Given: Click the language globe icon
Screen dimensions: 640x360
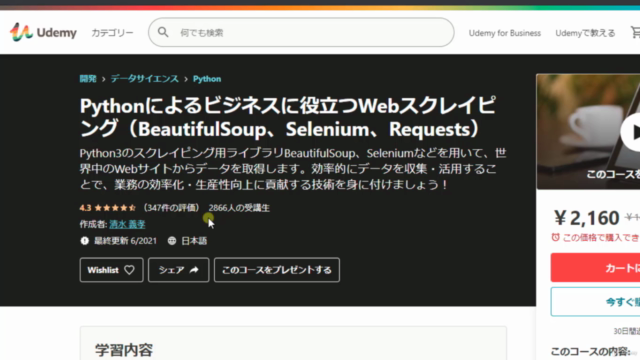Looking at the screenshot, I should (172, 241).
